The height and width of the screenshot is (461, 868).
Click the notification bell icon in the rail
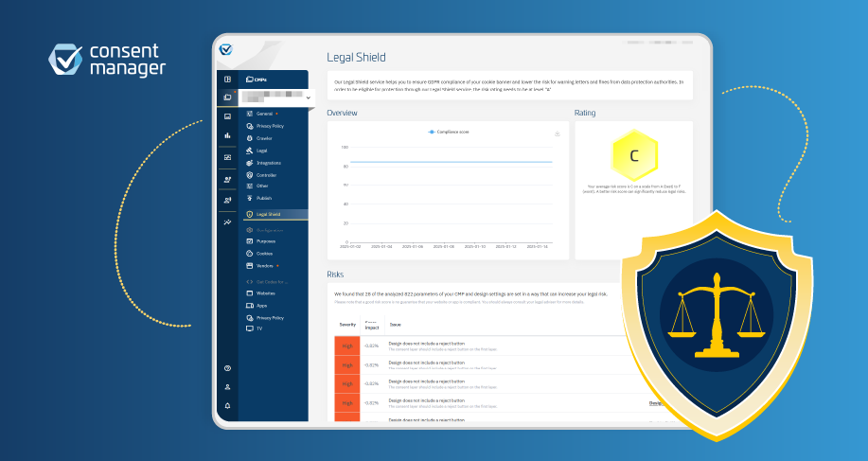click(x=227, y=406)
